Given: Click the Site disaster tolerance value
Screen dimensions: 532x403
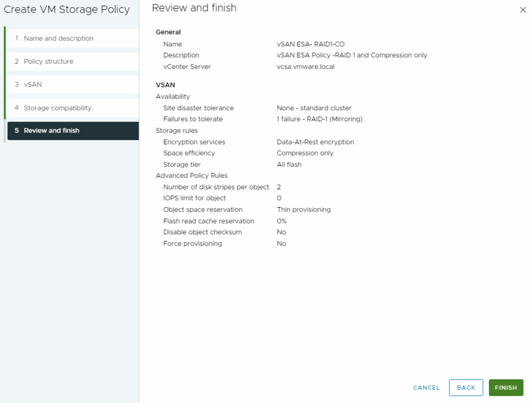Looking at the screenshot, I should point(314,108).
